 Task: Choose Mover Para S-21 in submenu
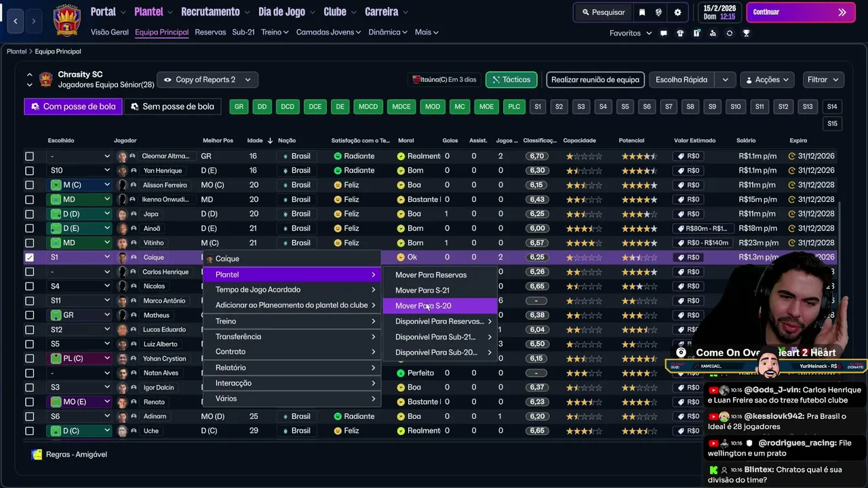pos(439,290)
